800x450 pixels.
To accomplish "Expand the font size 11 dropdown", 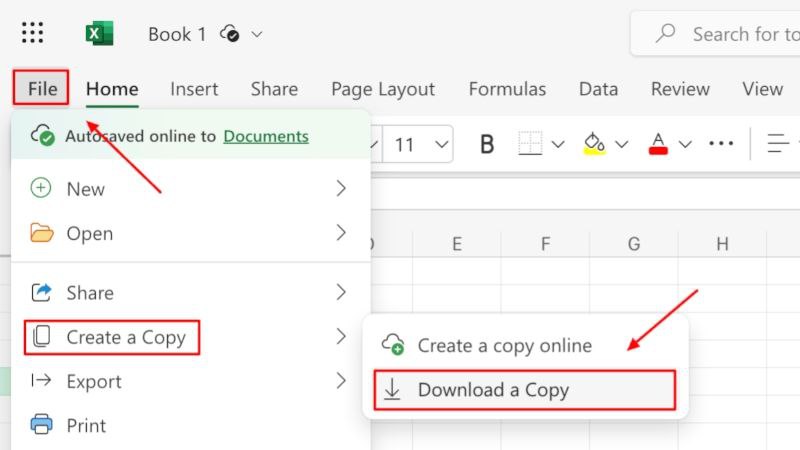I will [441, 144].
